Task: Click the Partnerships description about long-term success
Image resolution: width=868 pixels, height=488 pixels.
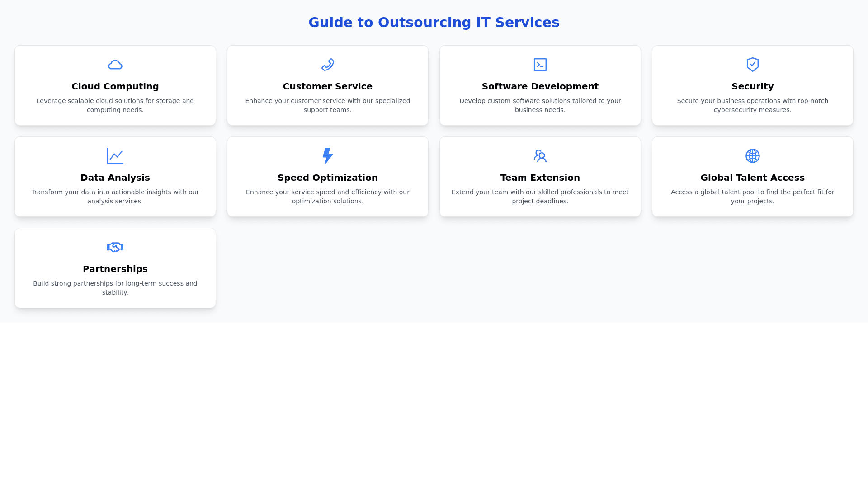Action: coord(115,288)
